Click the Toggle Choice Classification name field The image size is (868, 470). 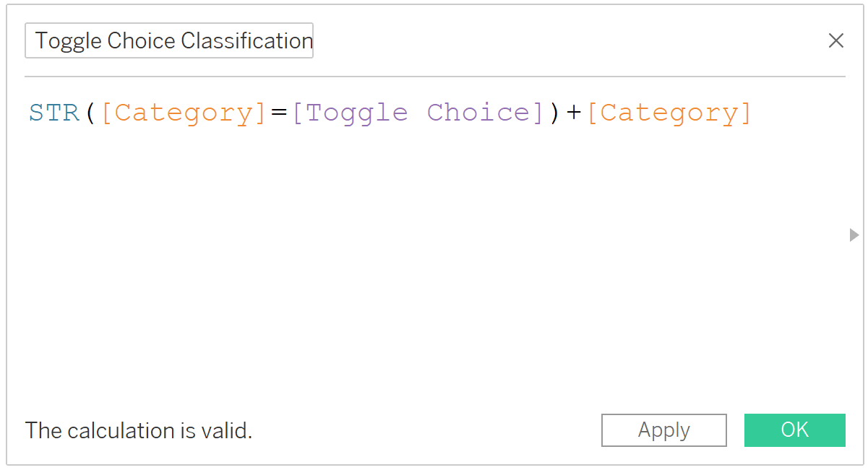169,40
